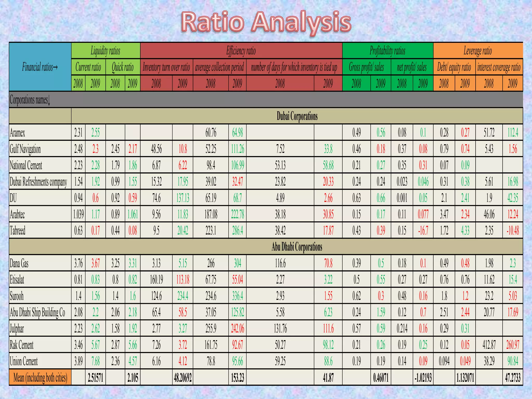Click the 'Efficiency ratio' header
Image resolution: width=532 pixels, height=399 pixels.
241,51
